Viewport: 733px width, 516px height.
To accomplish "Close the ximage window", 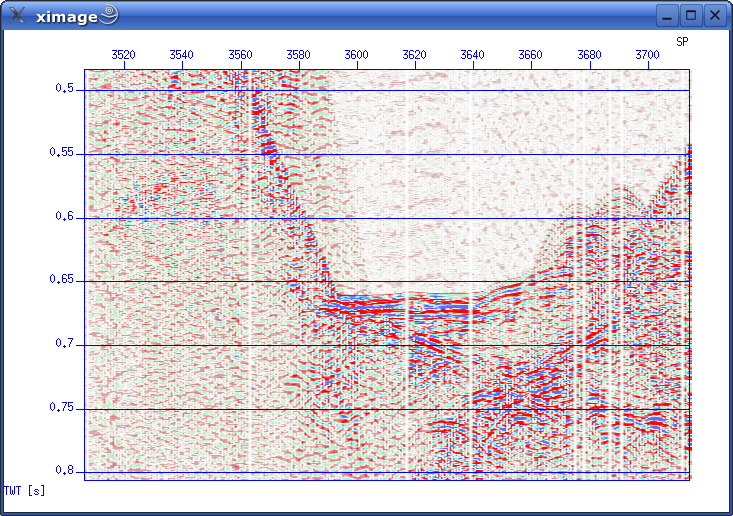I will click(x=715, y=15).
